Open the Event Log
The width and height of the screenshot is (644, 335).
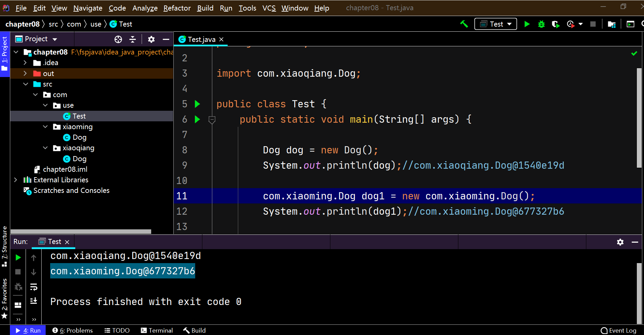point(619,330)
